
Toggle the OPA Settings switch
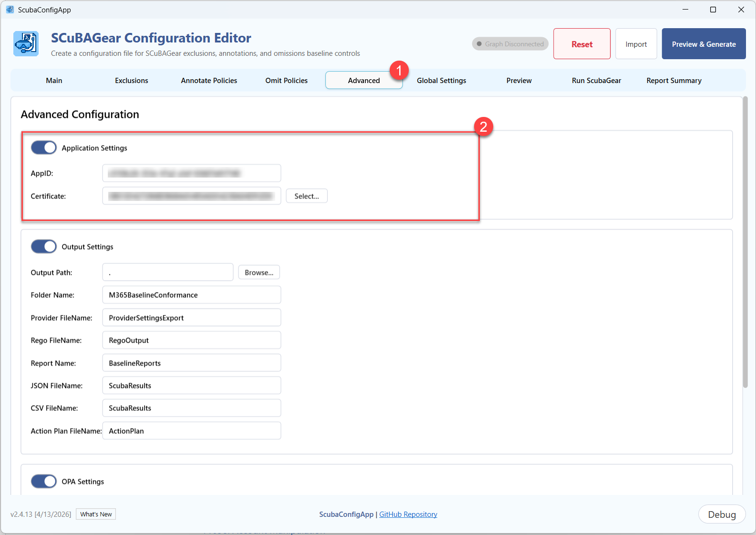click(43, 482)
